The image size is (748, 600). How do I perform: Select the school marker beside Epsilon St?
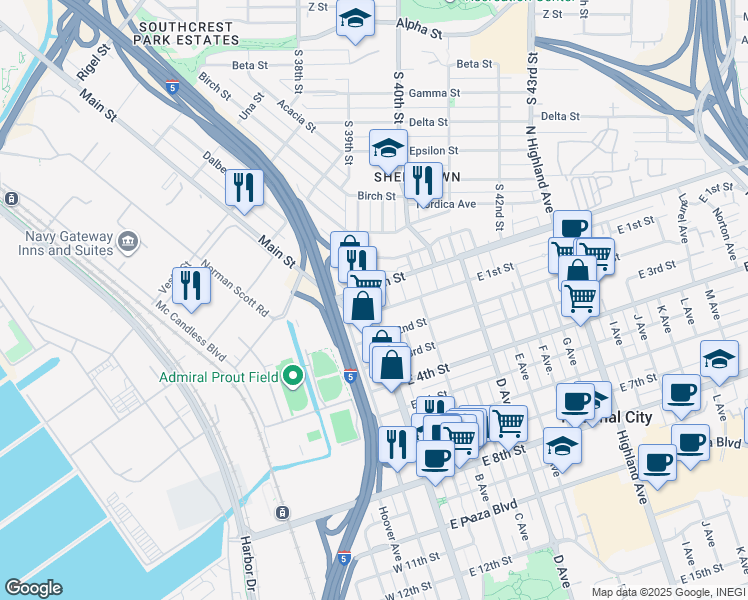[388, 149]
